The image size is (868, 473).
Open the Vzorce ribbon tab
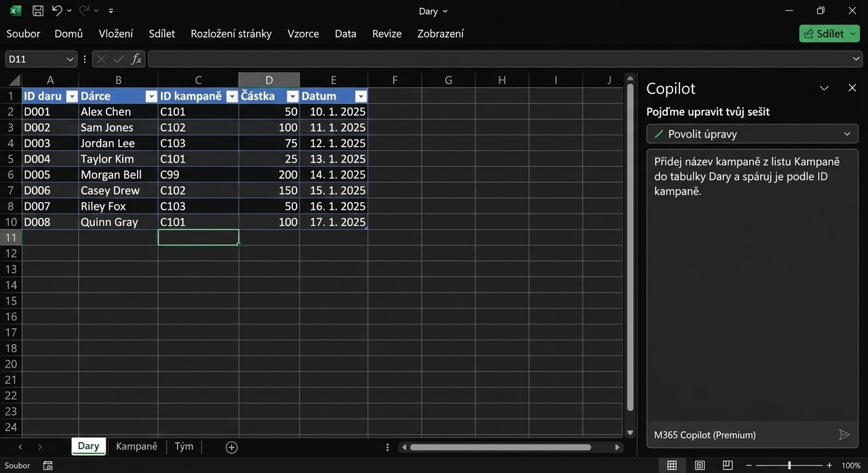tap(303, 34)
